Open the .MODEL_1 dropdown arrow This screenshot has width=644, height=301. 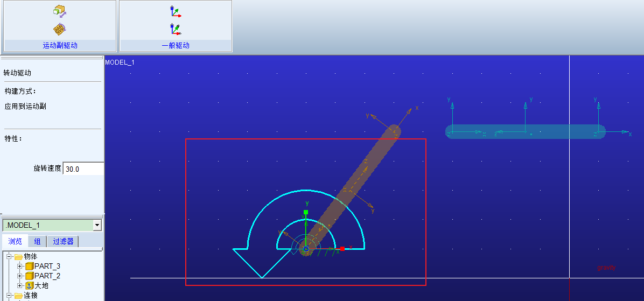[97, 225]
